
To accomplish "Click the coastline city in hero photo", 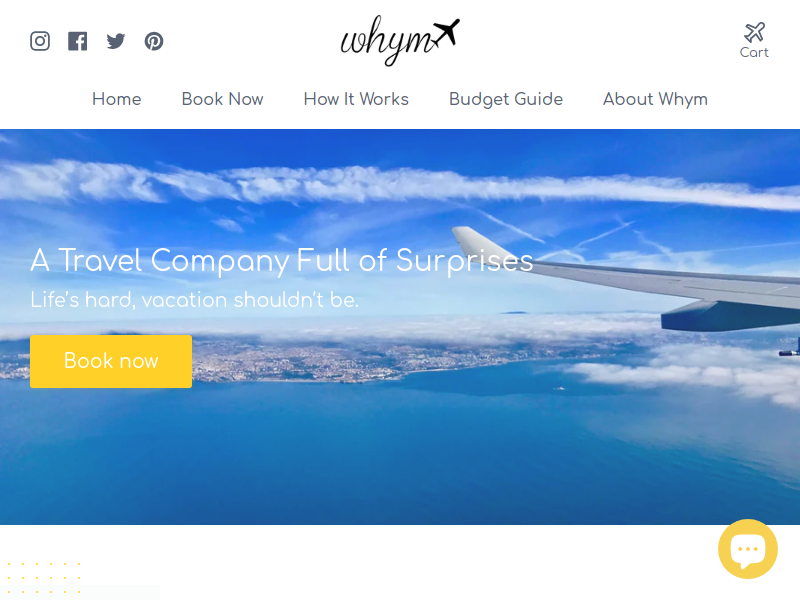I will (x=306, y=360).
